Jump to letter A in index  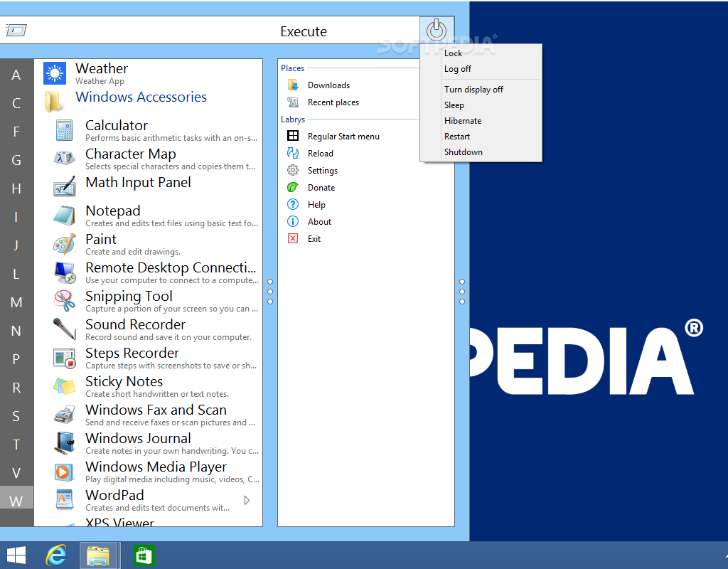tap(16, 75)
